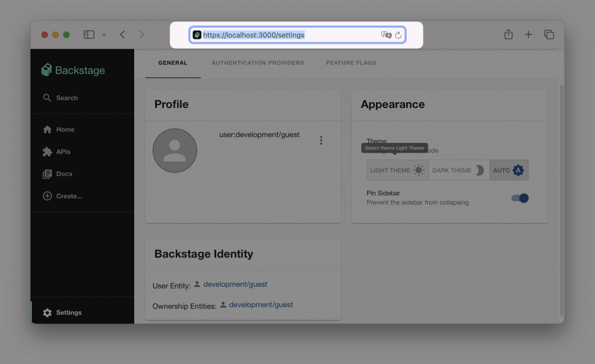This screenshot has height=364, width=595.
Task: Toggle the Safari sidebar button
Action: coord(89,34)
